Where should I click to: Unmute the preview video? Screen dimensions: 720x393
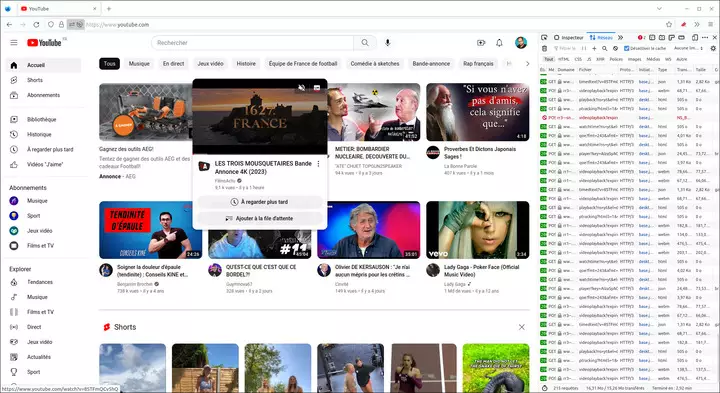(x=302, y=88)
